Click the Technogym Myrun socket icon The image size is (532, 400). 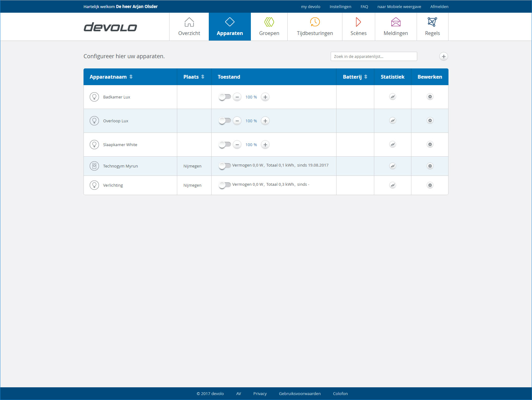(94, 166)
